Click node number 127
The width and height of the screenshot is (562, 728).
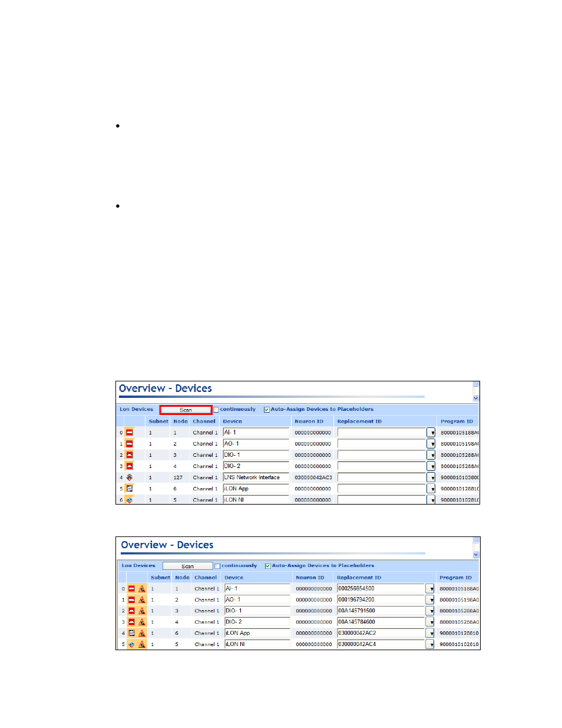(178, 477)
